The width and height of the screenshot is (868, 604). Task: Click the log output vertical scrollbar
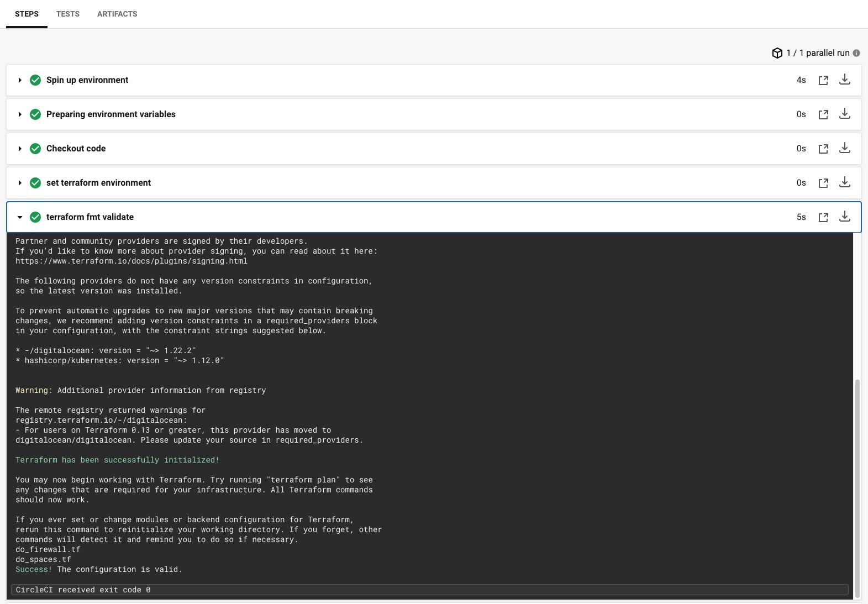click(858, 486)
